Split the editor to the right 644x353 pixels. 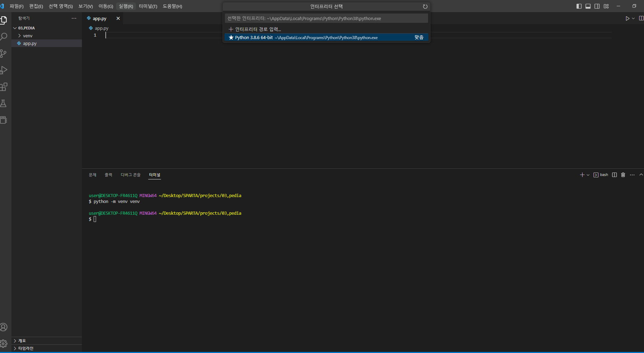pyautogui.click(x=641, y=18)
